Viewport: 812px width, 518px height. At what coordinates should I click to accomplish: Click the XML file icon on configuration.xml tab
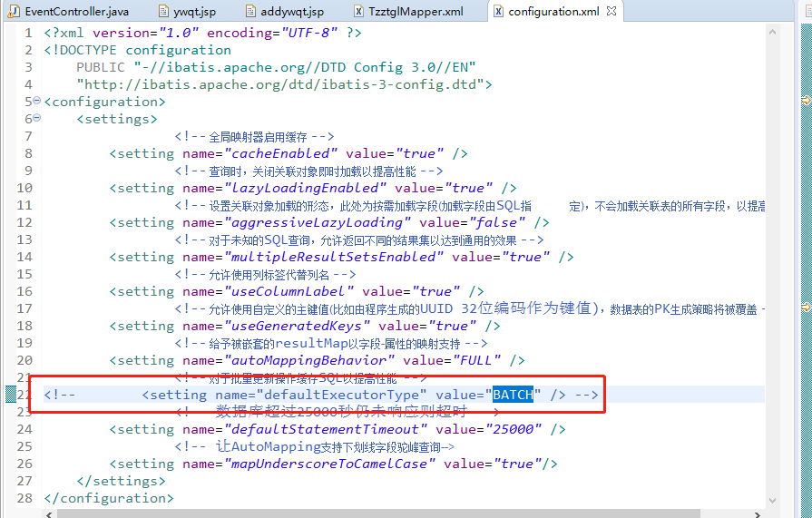[498, 12]
